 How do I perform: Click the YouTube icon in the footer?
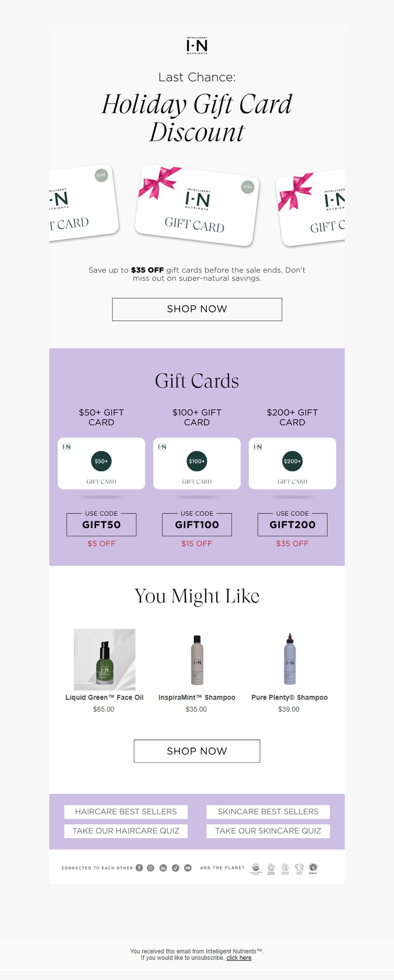tap(188, 868)
